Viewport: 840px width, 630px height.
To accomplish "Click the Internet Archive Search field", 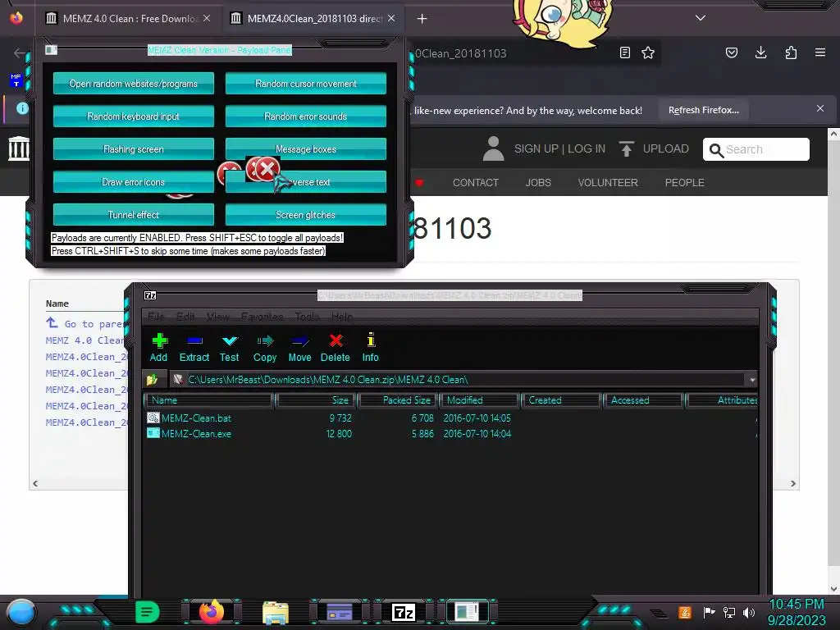I will click(756, 149).
